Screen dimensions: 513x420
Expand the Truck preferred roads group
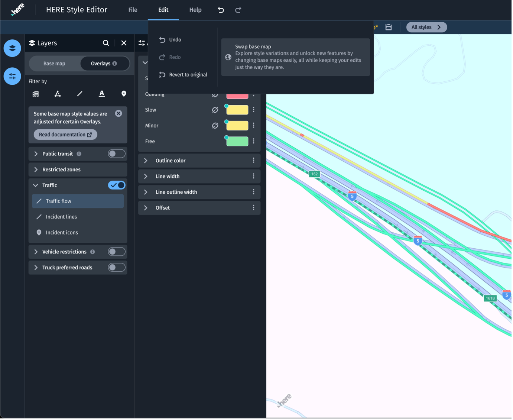click(36, 268)
